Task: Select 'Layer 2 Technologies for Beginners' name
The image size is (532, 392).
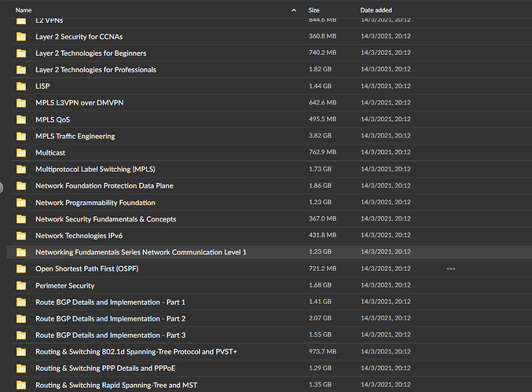Action: (91, 53)
